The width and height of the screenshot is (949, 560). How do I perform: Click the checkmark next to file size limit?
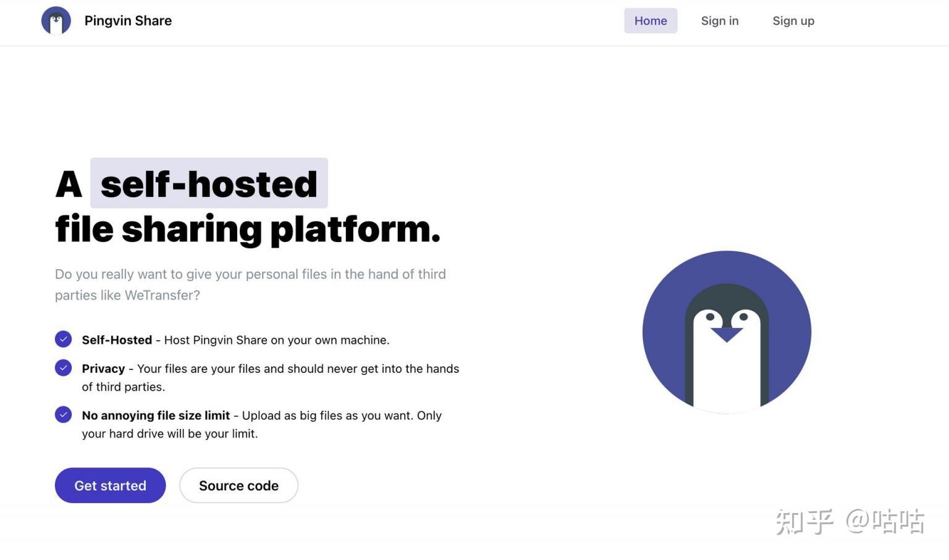pos(63,414)
